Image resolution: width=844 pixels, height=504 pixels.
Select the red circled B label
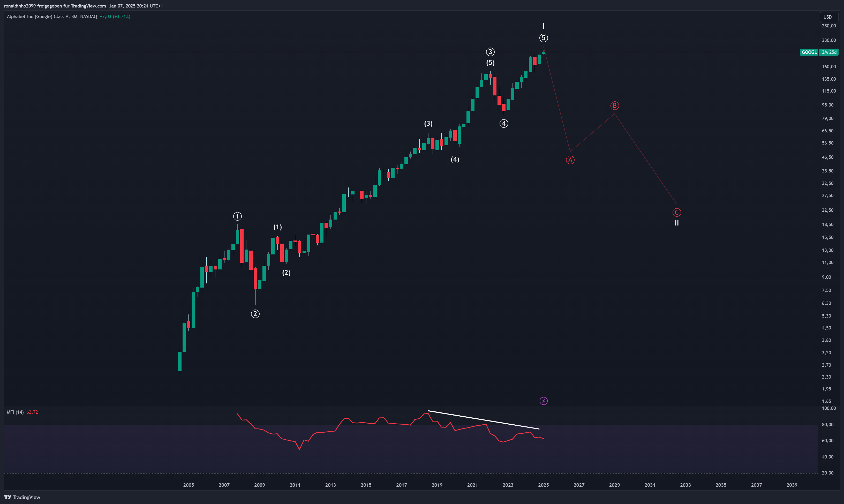614,105
